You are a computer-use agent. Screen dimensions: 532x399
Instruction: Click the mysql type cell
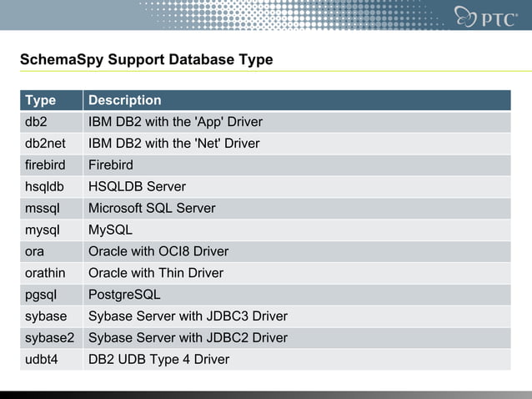43,230
